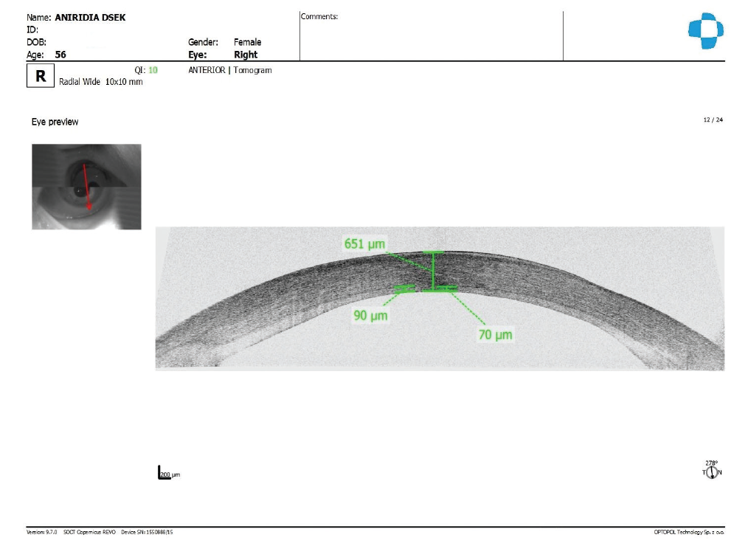Click the Device SN footer text
The image size is (748, 560).
tap(147, 532)
